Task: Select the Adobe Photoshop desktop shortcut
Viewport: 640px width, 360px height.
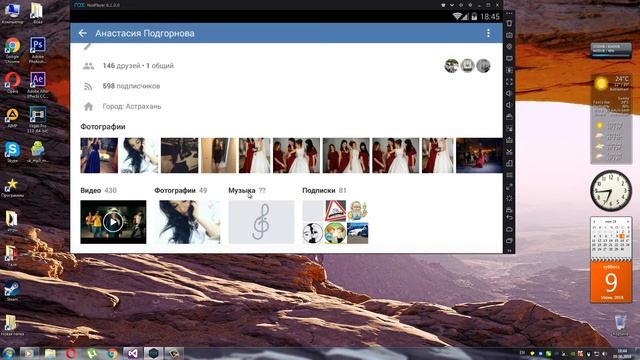Action: [38, 50]
